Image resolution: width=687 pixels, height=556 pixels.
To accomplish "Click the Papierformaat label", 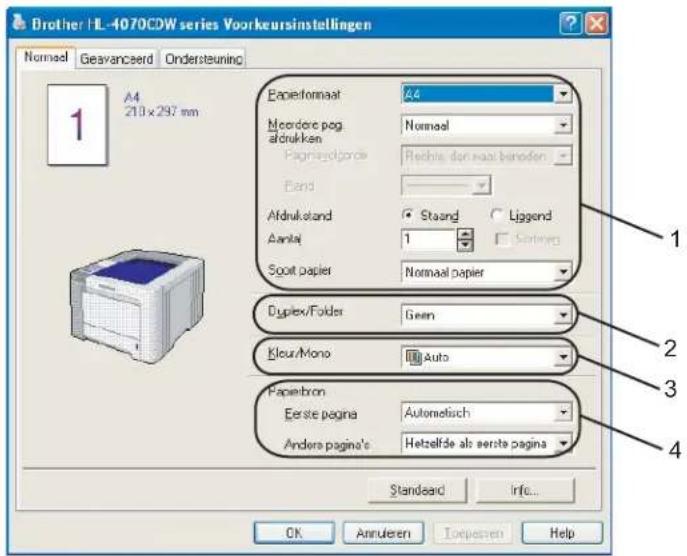I will 304,94.
